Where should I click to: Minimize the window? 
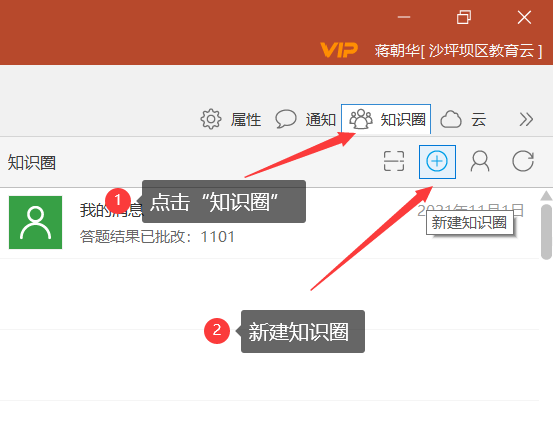coord(404,17)
